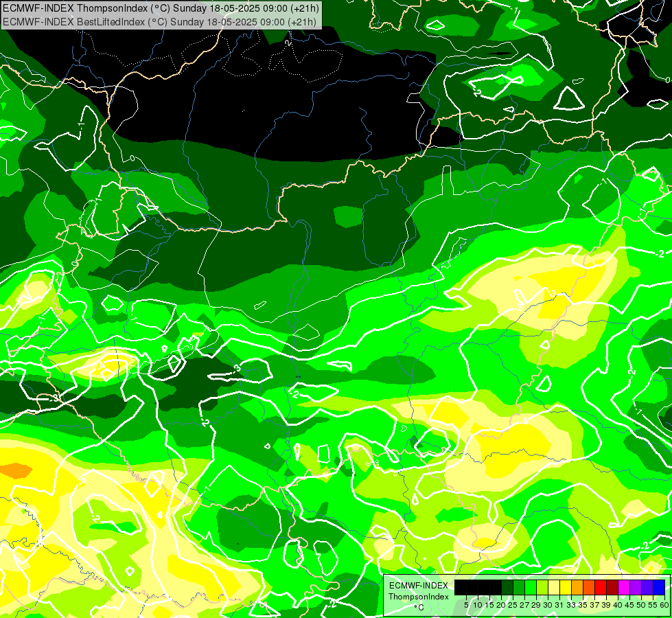Click the legend scale value 30

click(x=548, y=605)
